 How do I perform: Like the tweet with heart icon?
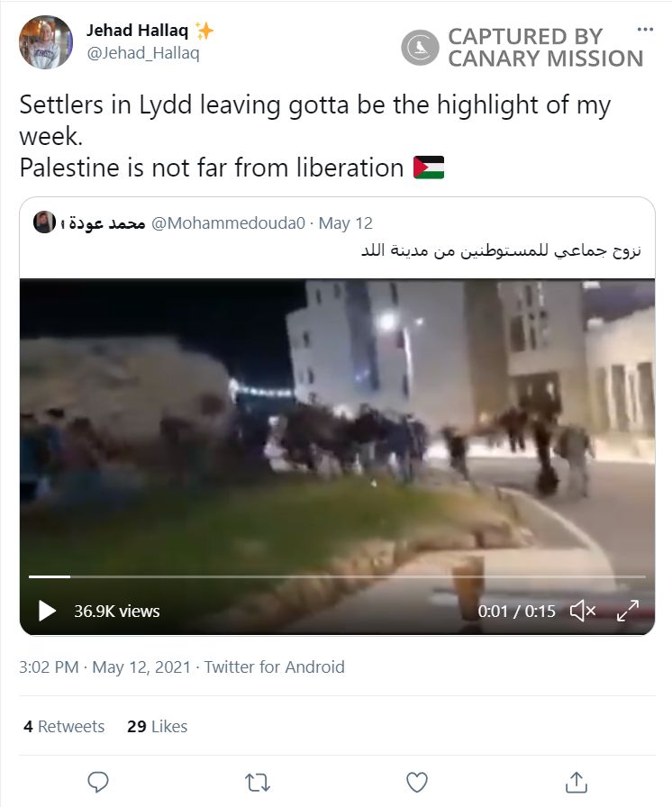(417, 783)
